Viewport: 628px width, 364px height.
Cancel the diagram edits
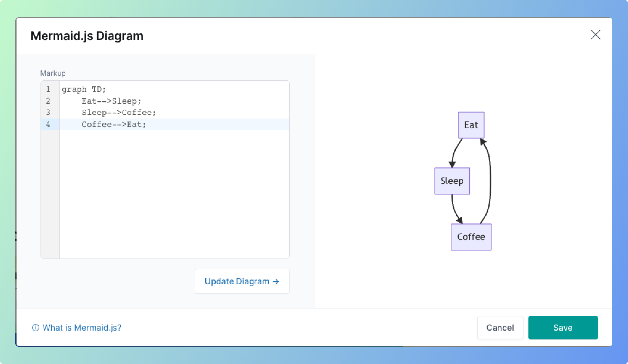(500, 327)
